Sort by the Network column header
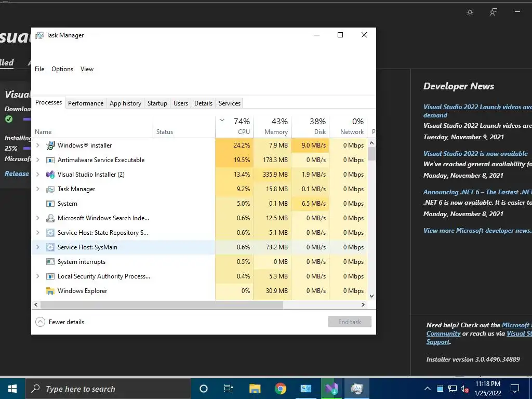This screenshot has width=532, height=399. coord(348,127)
